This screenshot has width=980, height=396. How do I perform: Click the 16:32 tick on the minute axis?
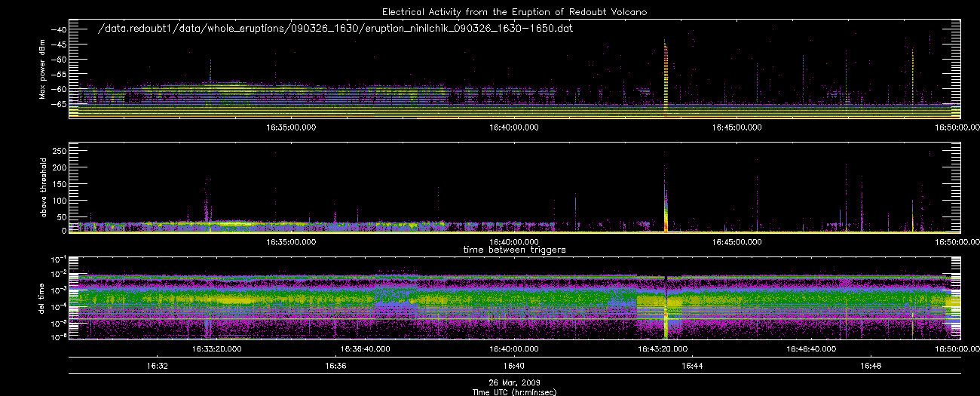[x=157, y=366]
